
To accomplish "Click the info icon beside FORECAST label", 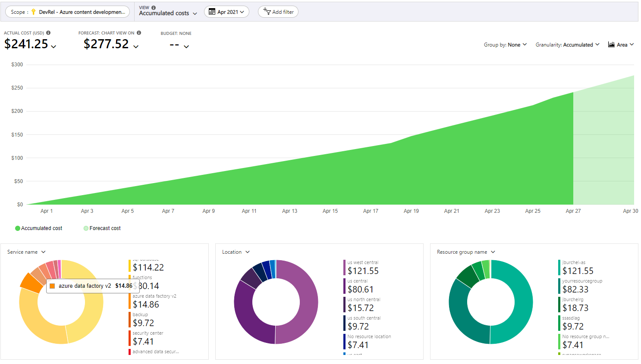I will click(x=138, y=33).
